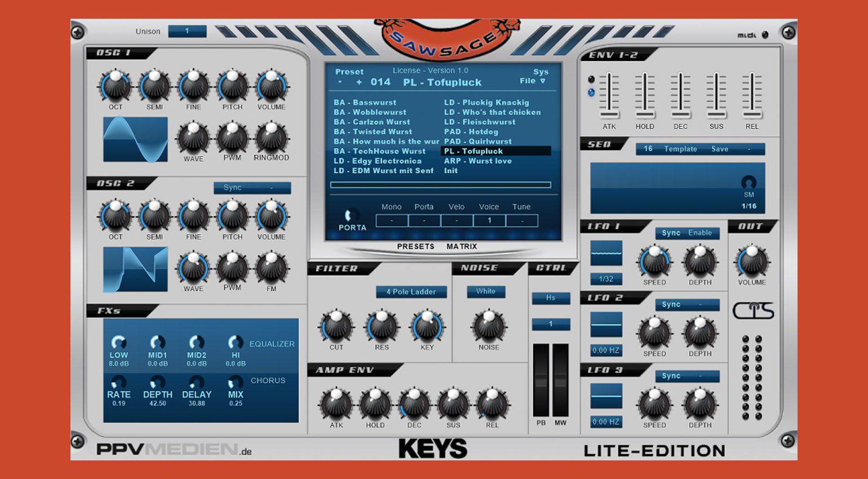Open the OSC 2 Sync dropdown
868x479 pixels.
(253, 188)
